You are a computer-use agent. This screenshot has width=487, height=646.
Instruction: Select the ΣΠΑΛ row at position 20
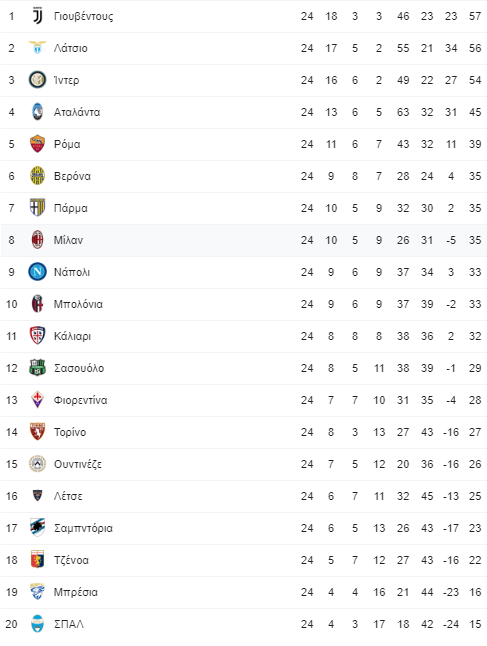click(x=244, y=624)
